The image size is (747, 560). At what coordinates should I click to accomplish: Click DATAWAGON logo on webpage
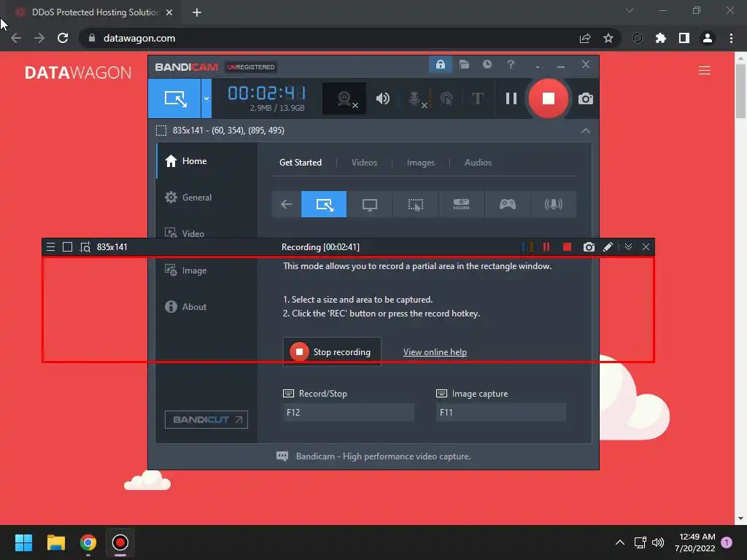(x=77, y=72)
